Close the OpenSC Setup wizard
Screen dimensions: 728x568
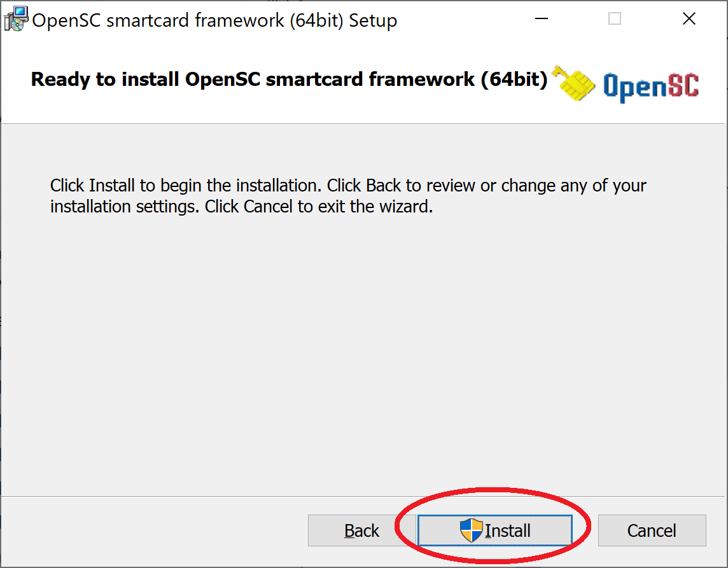click(689, 18)
